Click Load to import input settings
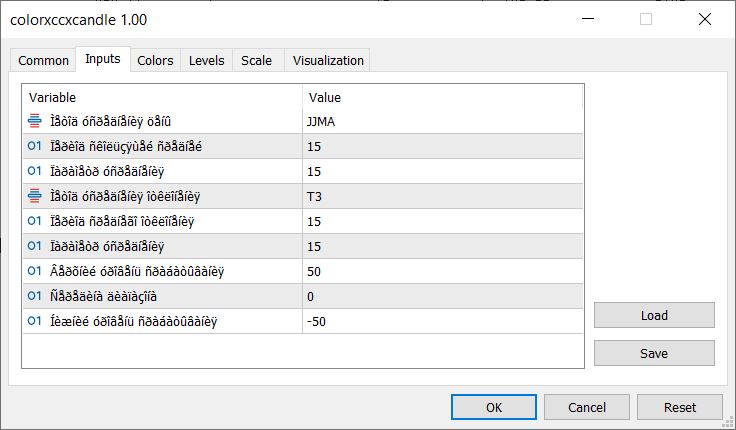 pos(654,315)
